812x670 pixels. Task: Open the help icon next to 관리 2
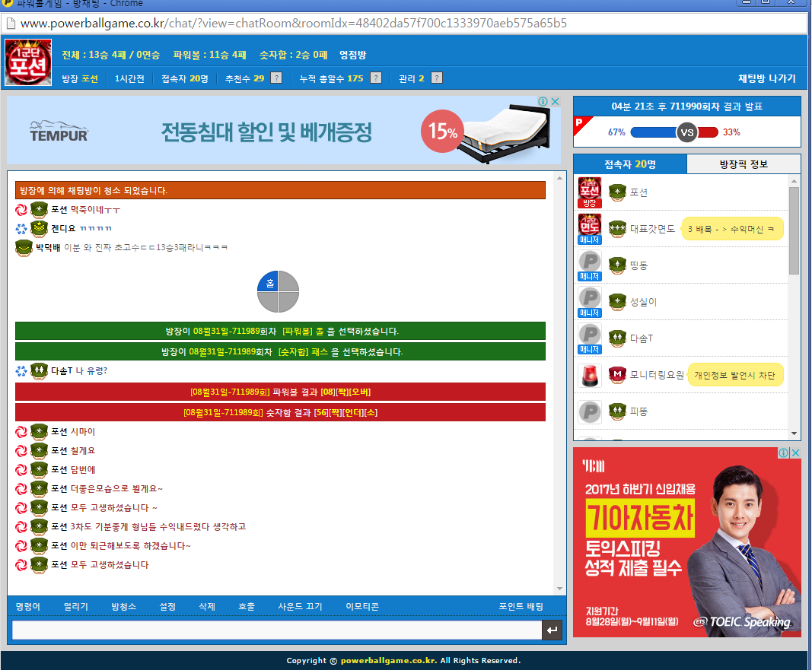[x=437, y=78]
